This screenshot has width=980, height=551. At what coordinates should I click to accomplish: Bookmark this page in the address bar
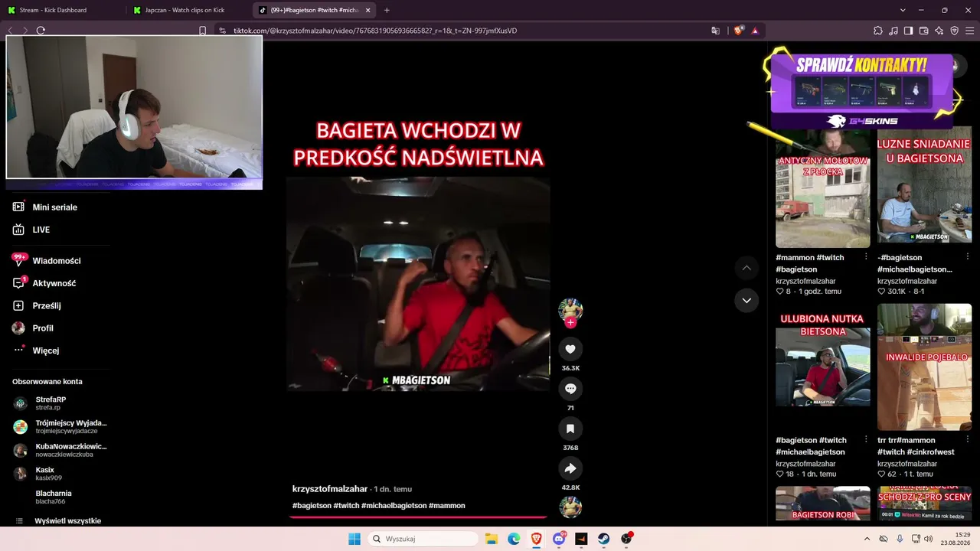pos(202,31)
